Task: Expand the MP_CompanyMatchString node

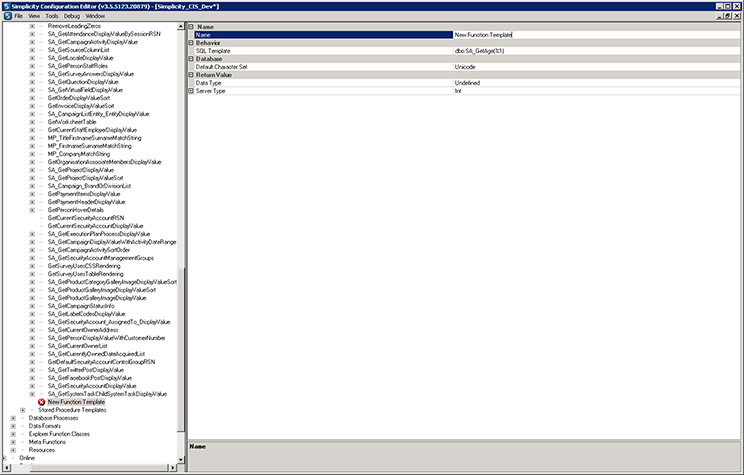Action: 32,154
